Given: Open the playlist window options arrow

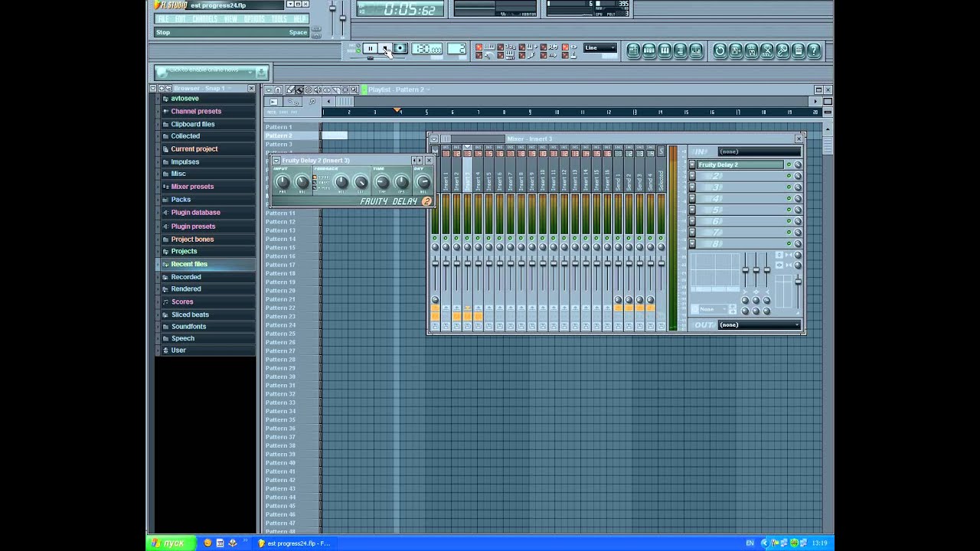Looking at the screenshot, I should pos(267,90).
